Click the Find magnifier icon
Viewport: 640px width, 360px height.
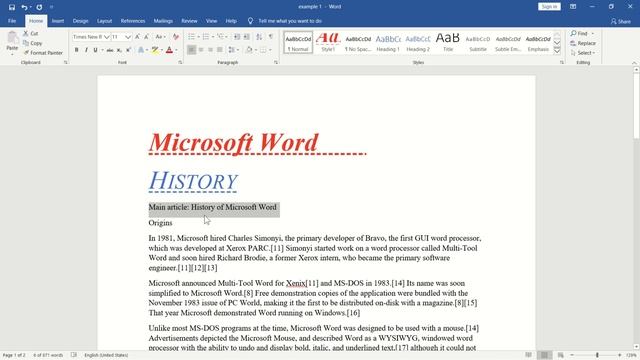[x=573, y=33]
